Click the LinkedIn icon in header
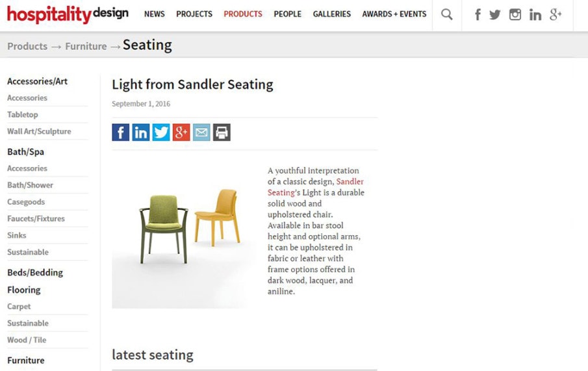This screenshot has height=371, width=588. tap(535, 14)
